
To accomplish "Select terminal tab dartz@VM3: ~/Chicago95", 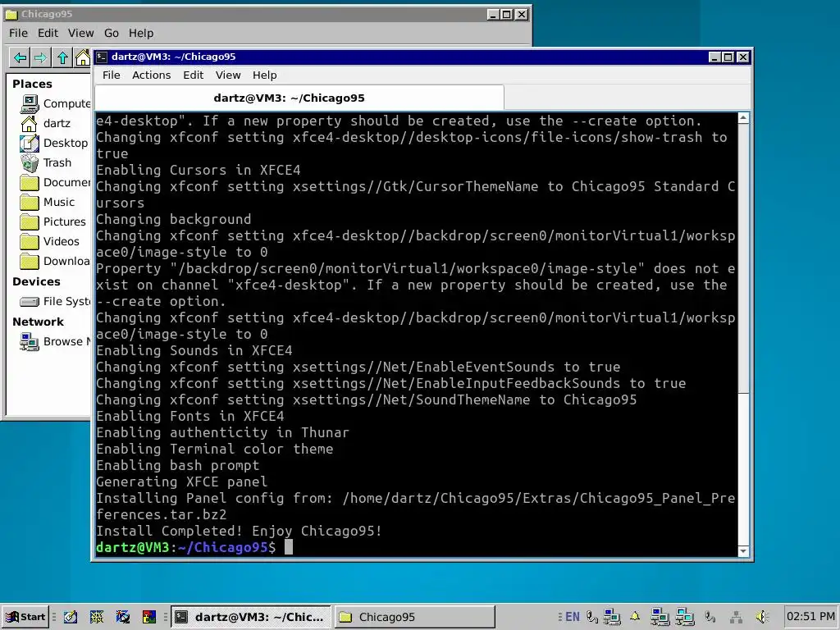I will click(x=299, y=98).
